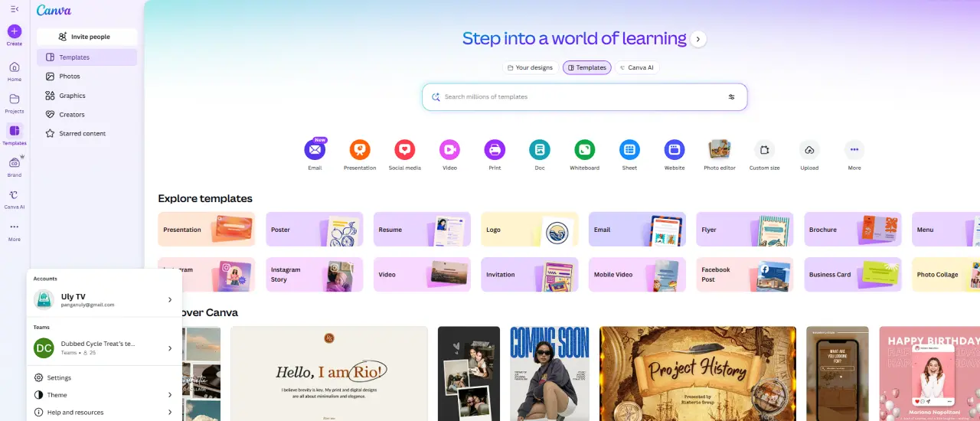Viewport: 980px width, 421px height.
Task: Open Settings from the account menu
Action: [104, 377]
